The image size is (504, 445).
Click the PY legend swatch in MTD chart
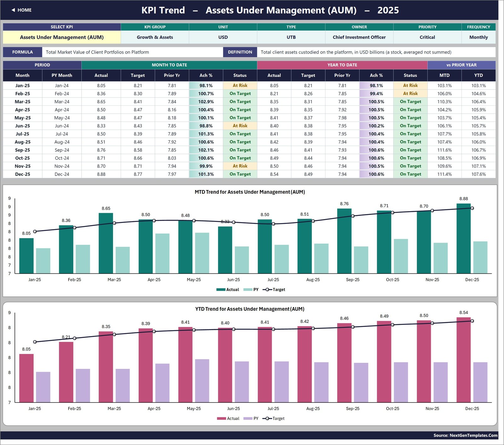click(248, 290)
